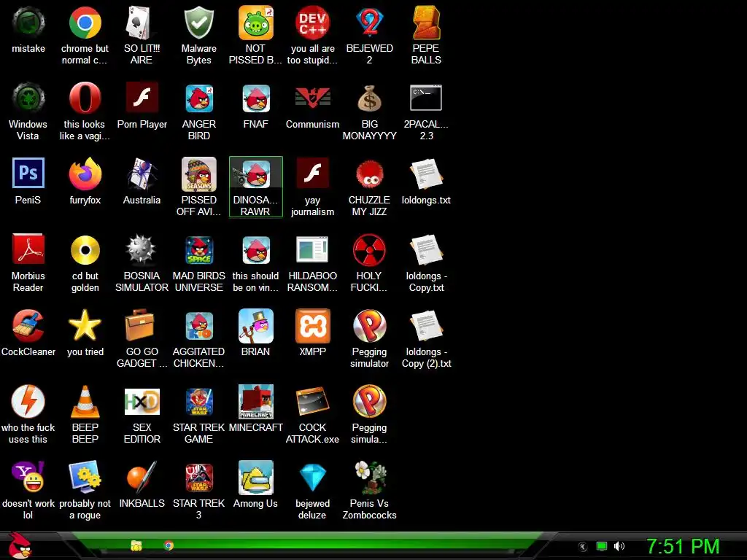Open the BOSNIA SIMULATOR mine icon
This screenshot has width=747, height=560.
pyautogui.click(x=142, y=250)
